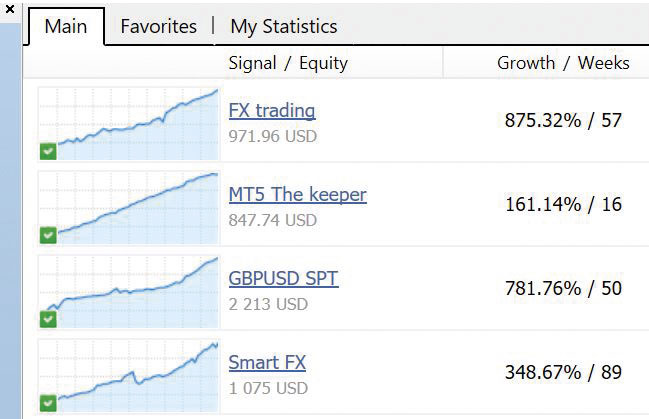Screen dimensions: 649x419
Task: Open the My Statistics tab
Action: click(x=284, y=26)
